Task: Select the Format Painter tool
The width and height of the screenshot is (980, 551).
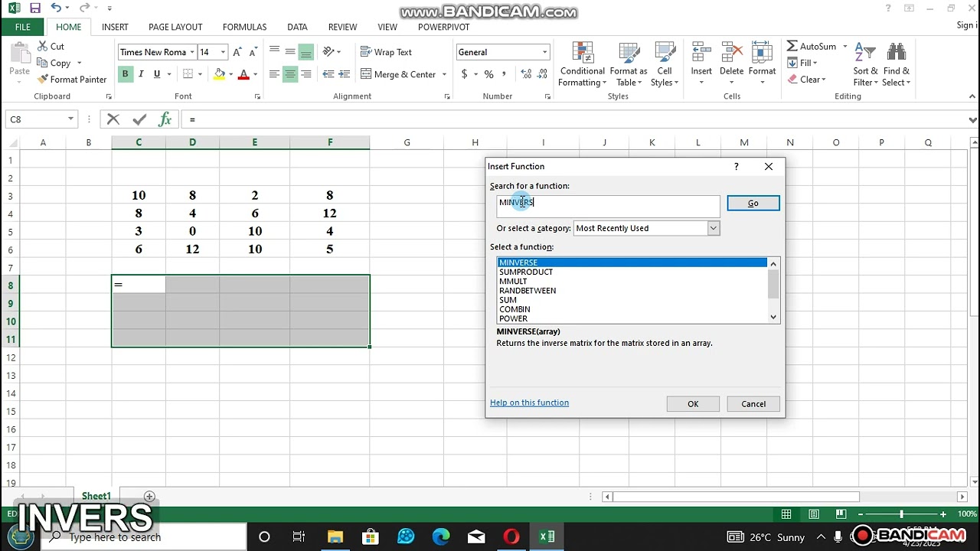Action: tap(72, 80)
